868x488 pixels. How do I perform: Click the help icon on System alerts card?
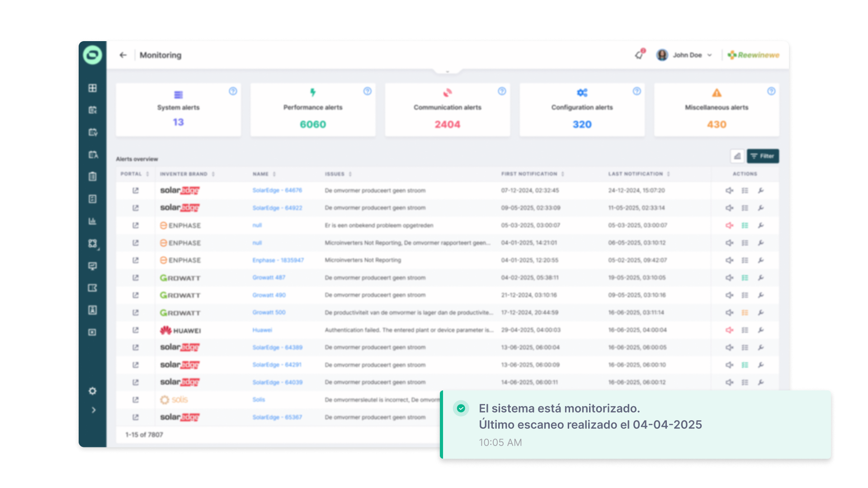point(233,91)
